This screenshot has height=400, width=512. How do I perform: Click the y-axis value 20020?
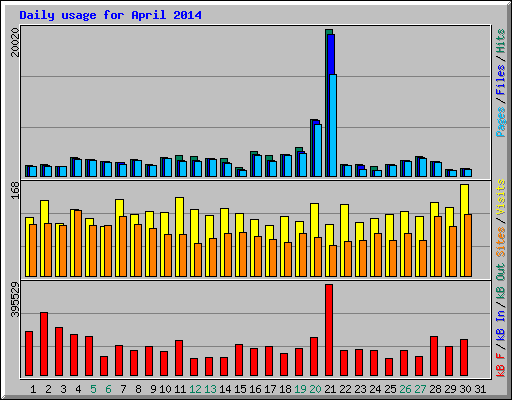coord(15,42)
